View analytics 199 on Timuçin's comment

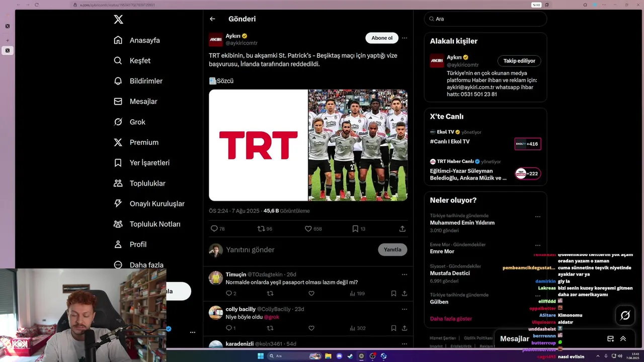tap(357, 294)
